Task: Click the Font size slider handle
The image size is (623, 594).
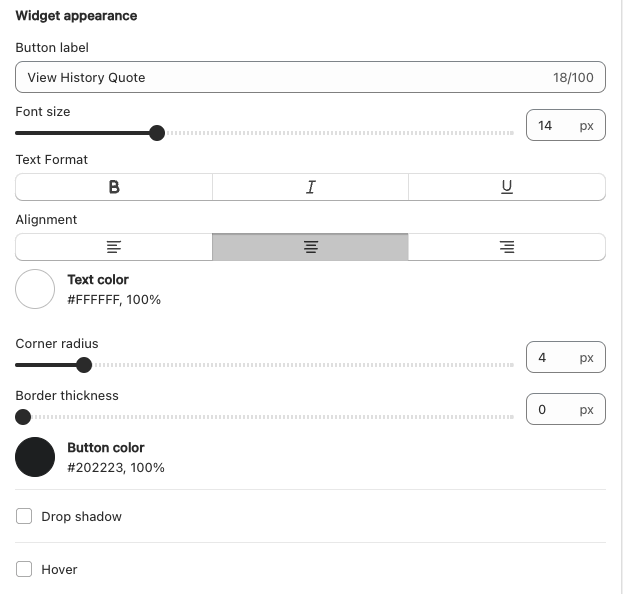Action: coord(157,133)
